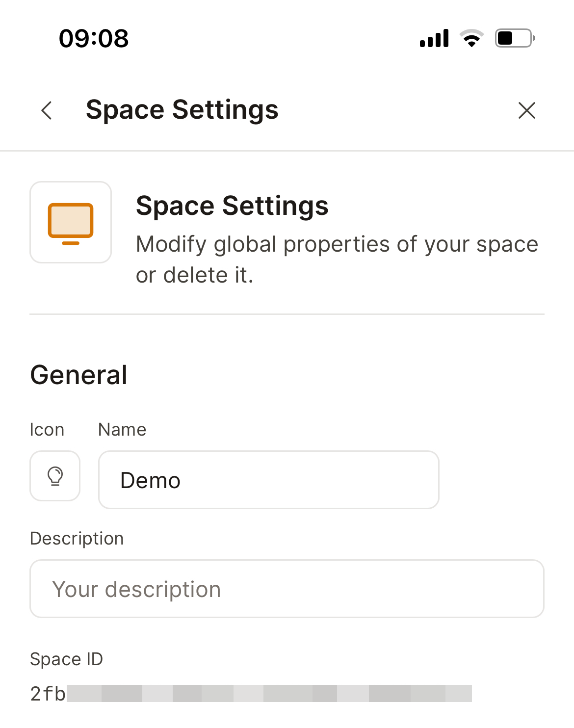
Task: Click the orange monitor icon
Action: [71, 223]
